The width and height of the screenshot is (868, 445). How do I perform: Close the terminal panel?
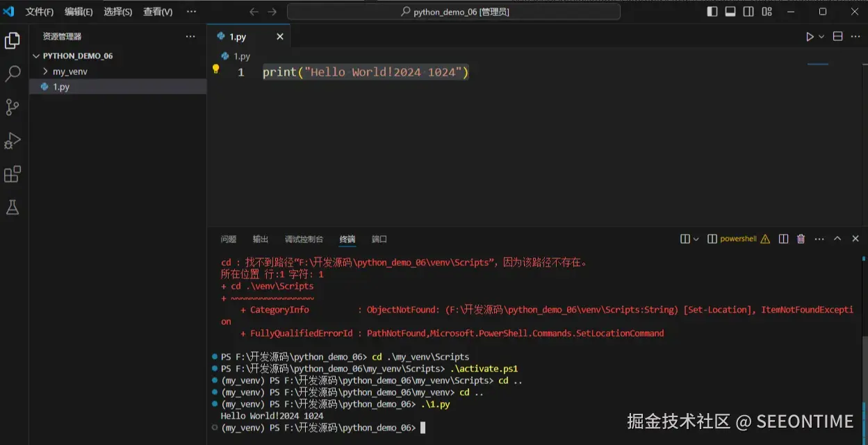(x=855, y=239)
